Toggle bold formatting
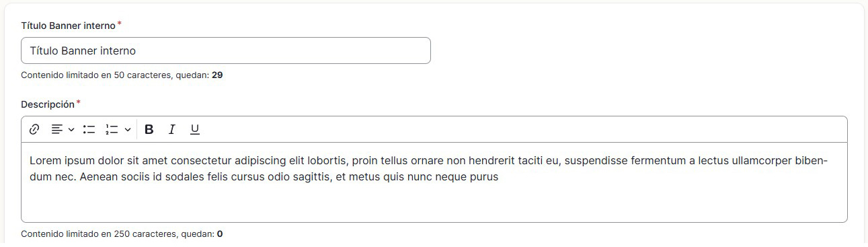Screen dimensions: 868x247 (149, 129)
